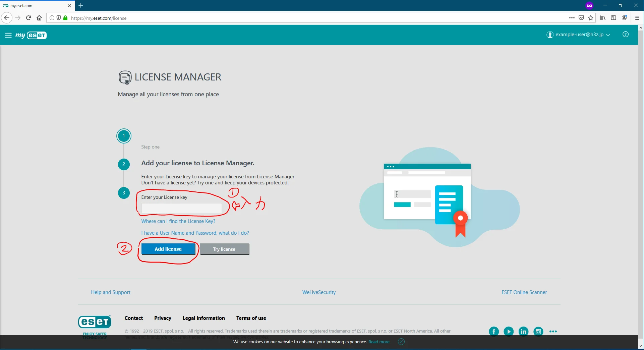Open a new browser tab
This screenshot has width=644, height=350.
click(x=81, y=6)
